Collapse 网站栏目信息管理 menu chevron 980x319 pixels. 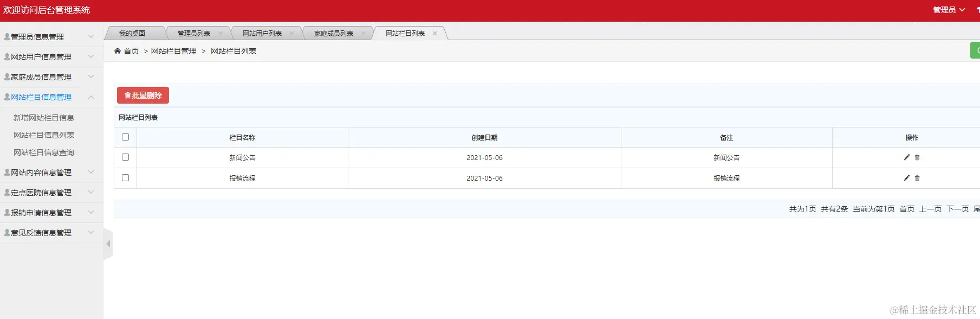91,97
